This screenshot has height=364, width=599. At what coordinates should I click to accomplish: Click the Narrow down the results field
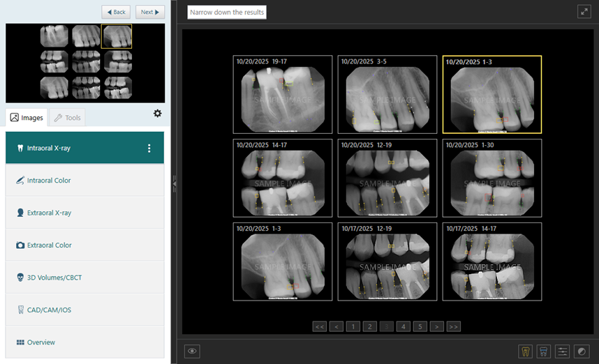tap(227, 12)
